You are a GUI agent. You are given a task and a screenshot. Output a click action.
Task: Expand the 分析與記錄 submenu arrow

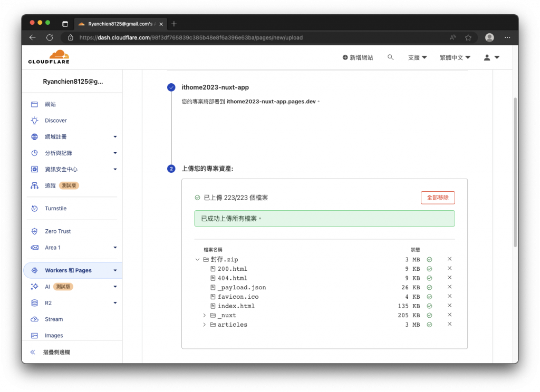pyautogui.click(x=115, y=153)
